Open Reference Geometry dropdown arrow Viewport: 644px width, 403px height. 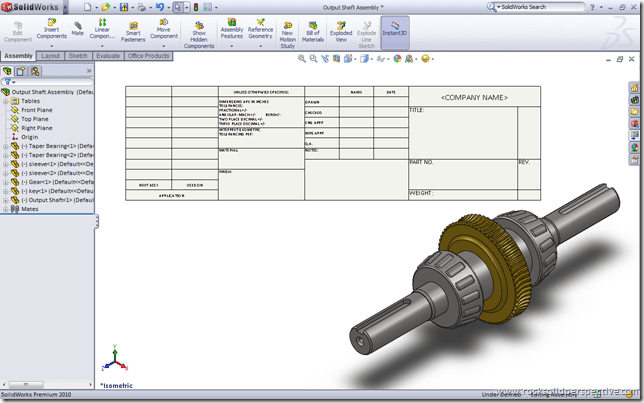tap(260, 46)
